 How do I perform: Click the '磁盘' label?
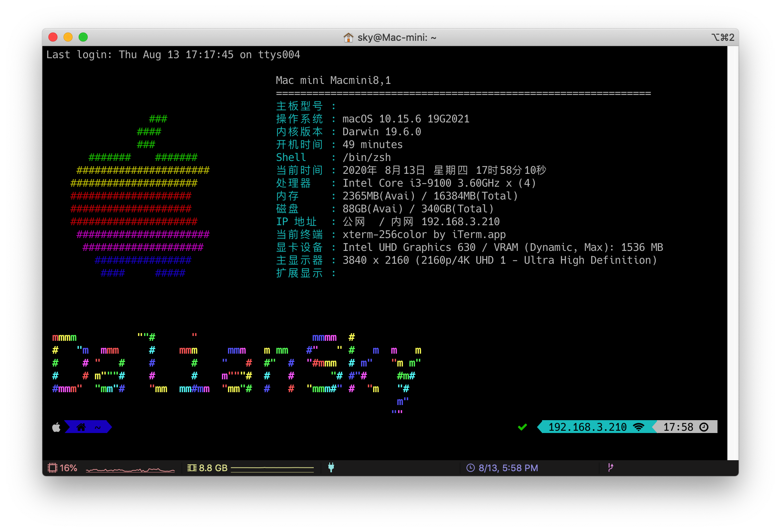click(287, 209)
